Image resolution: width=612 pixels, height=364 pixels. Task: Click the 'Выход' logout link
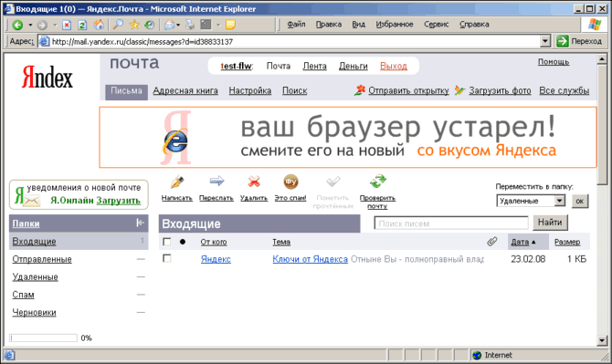tap(394, 67)
